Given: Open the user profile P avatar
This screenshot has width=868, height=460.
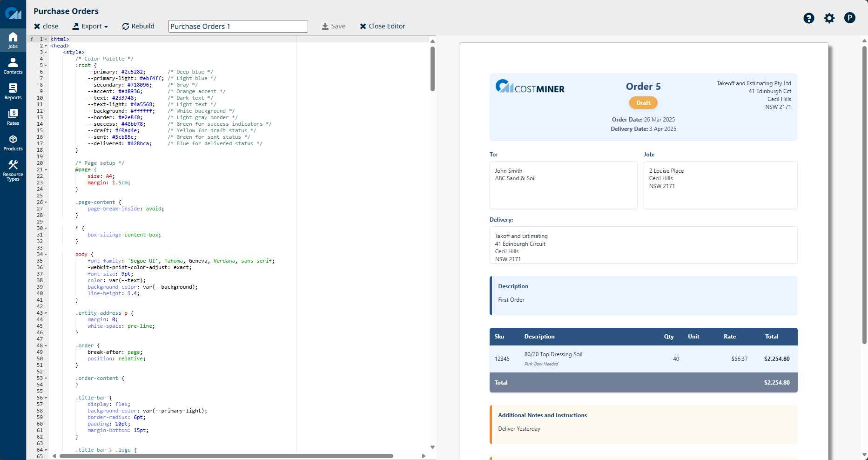Looking at the screenshot, I should (x=850, y=18).
